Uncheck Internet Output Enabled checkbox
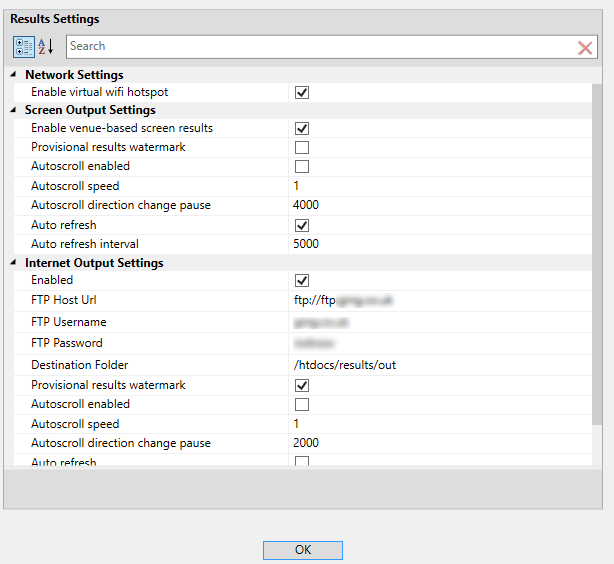Image resolution: width=614 pixels, height=564 pixels. coord(302,280)
